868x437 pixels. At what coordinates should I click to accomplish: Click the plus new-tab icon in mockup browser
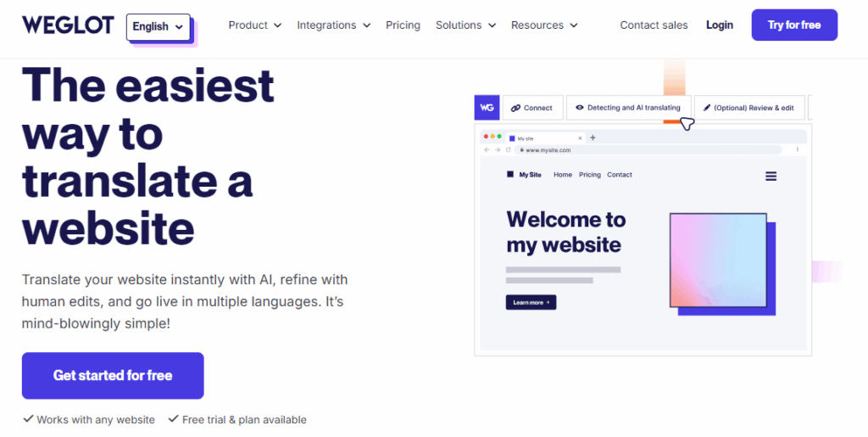pyautogui.click(x=593, y=138)
